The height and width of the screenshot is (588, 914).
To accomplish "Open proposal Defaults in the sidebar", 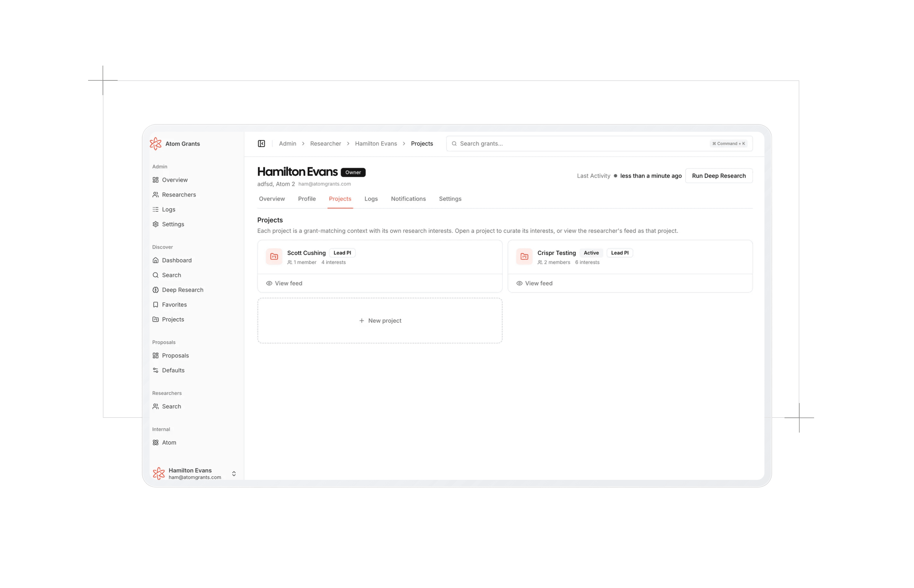I will pyautogui.click(x=168, y=370).
